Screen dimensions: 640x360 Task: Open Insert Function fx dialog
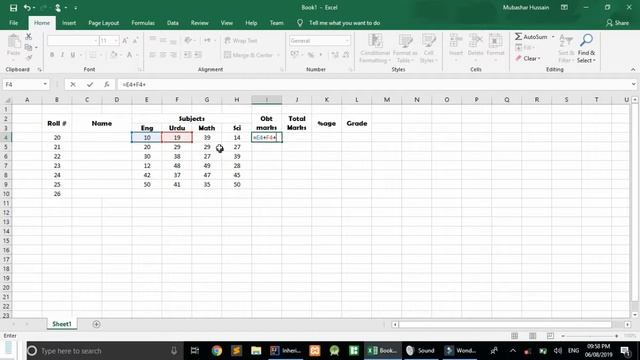[107, 84]
